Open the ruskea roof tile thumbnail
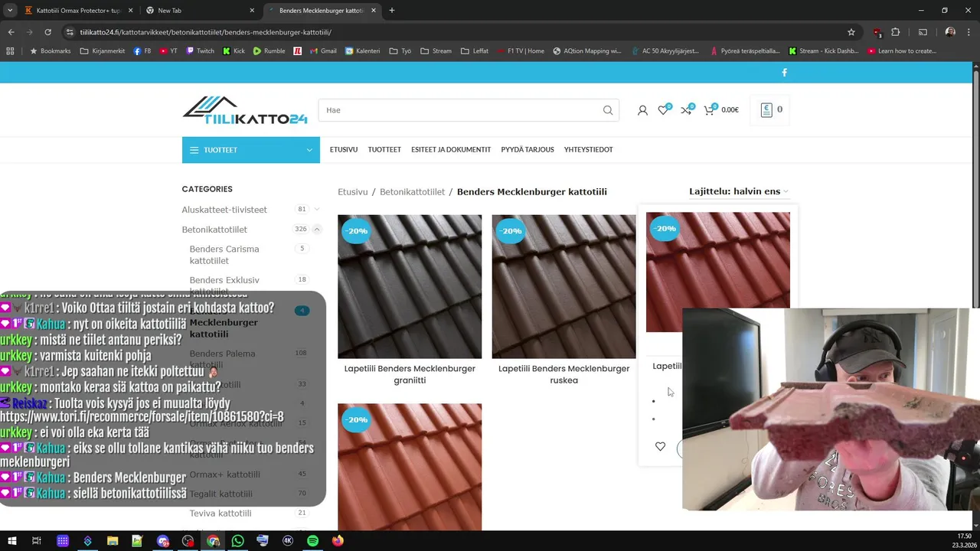Image resolution: width=980 pixels, height=551 pixels. [x=563, y=286]
